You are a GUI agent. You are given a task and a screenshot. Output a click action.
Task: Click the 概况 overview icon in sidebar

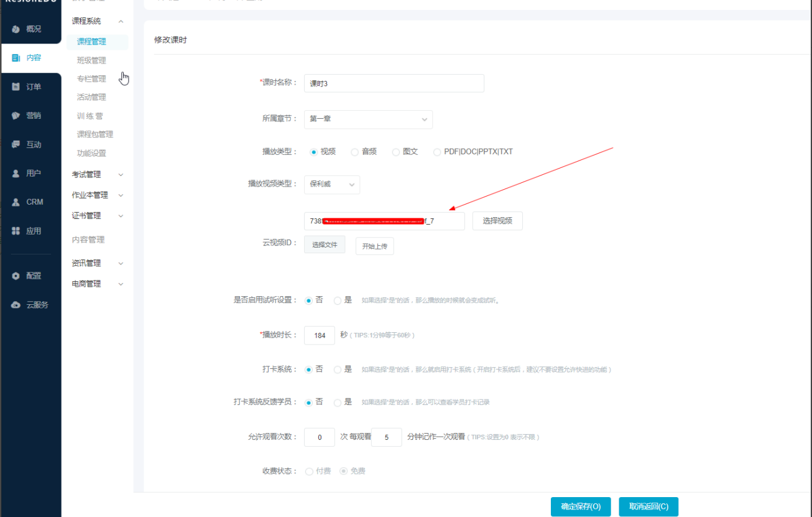pos(16,29)
